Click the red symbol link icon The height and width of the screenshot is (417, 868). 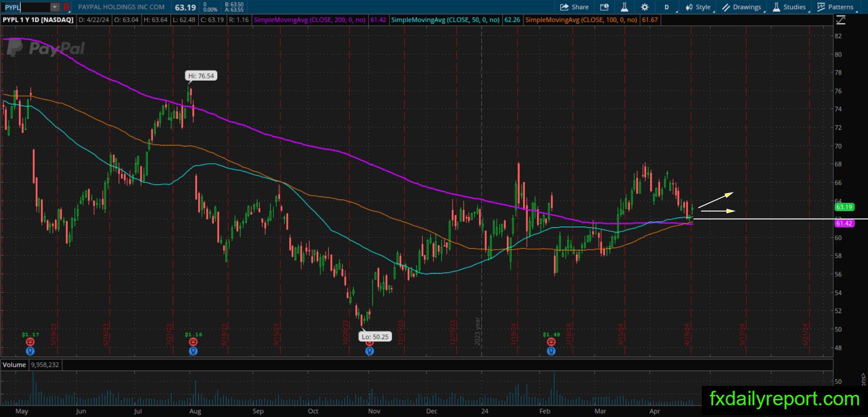coord(66,7)
